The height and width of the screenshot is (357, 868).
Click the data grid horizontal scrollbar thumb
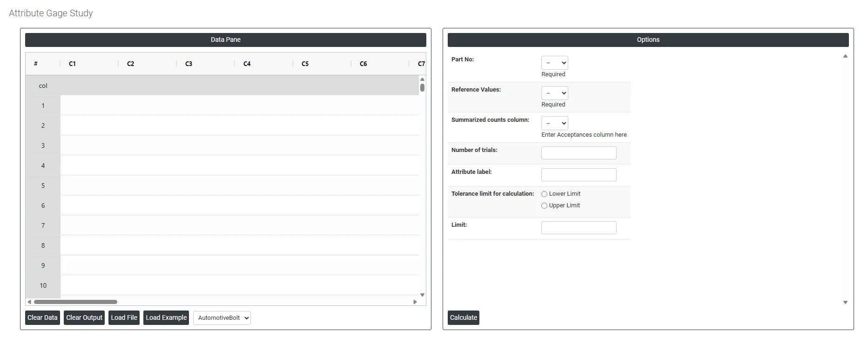click(x=75, y=302)
